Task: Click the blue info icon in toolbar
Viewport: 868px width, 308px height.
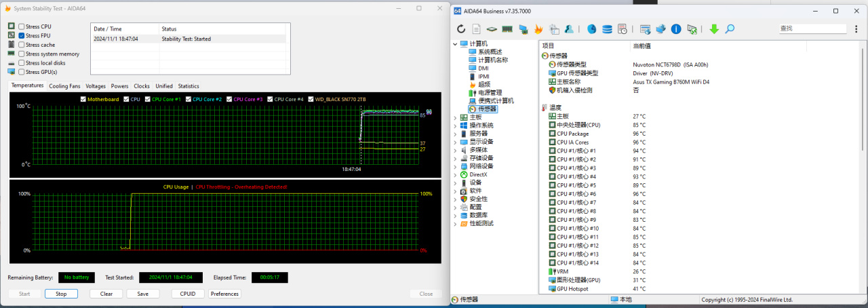Action: [676, 29]
